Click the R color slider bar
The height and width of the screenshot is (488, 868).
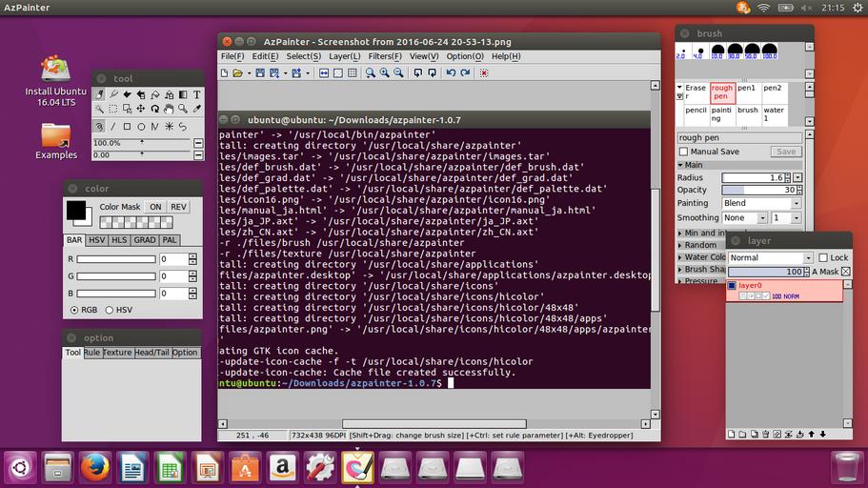pyautogui.click(x=116, y=259)
